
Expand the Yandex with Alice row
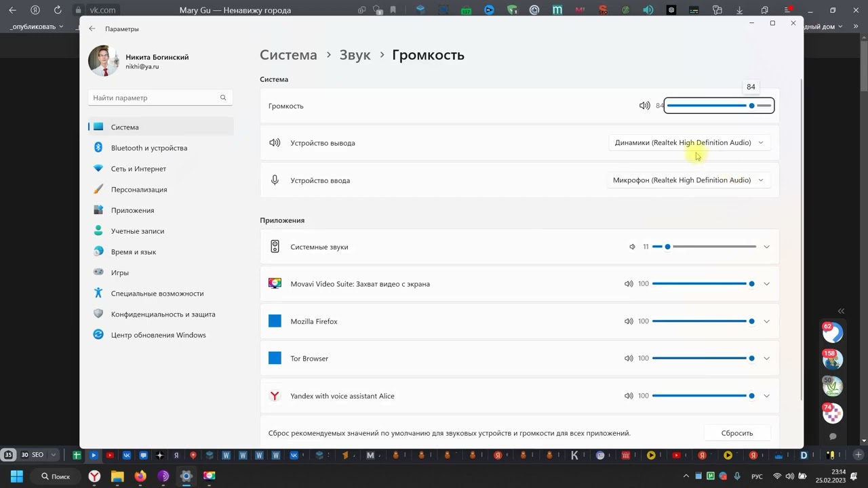point(766,396)
